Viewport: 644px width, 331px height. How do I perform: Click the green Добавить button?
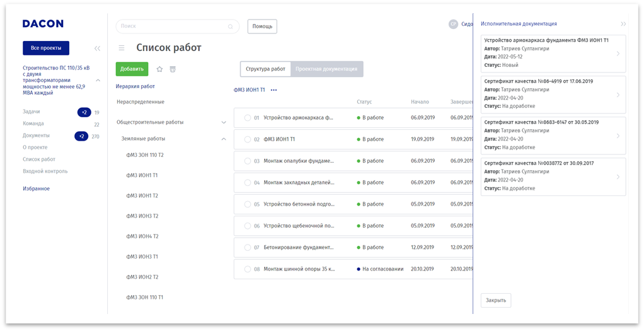pos(132,69)
